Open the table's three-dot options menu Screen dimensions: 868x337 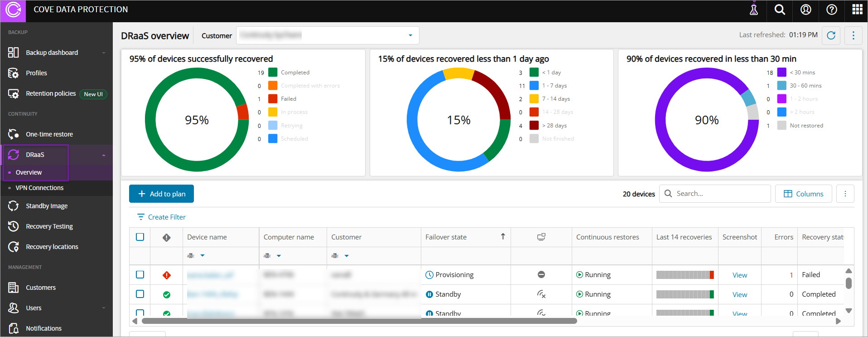pos(845,194)
